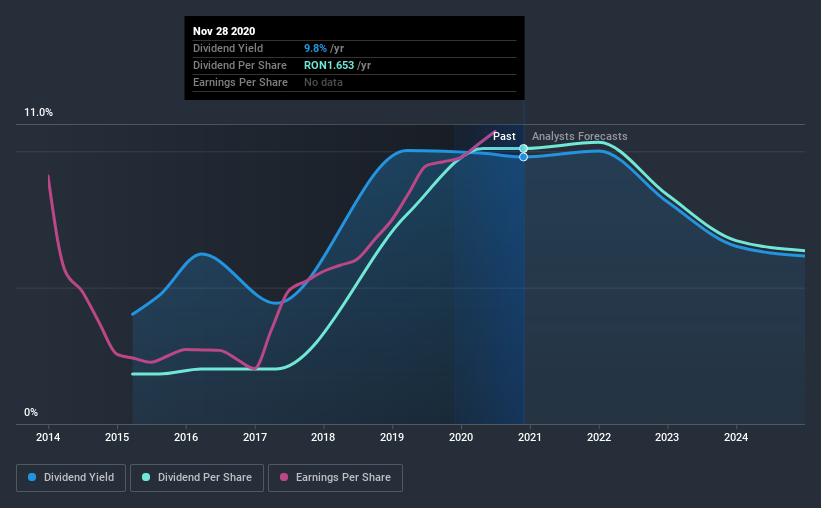
Task: Click the 2024 x-axis label
Action: tap(736, 437)
